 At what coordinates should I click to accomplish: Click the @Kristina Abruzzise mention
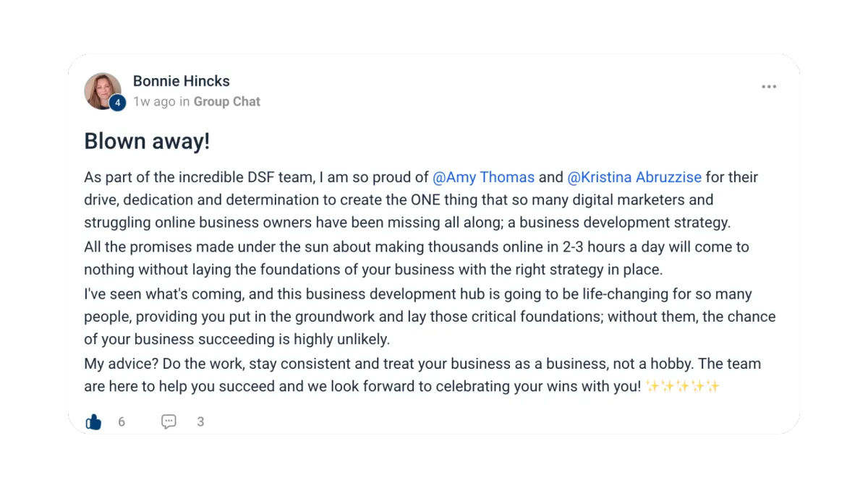click(634, 177)
